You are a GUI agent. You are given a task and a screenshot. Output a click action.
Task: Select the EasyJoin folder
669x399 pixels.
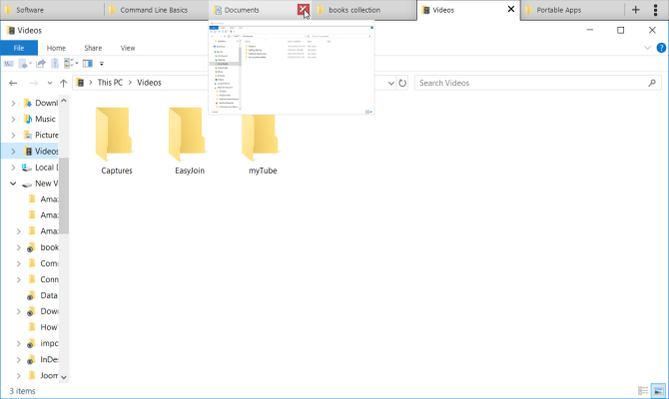pos(189,141)
